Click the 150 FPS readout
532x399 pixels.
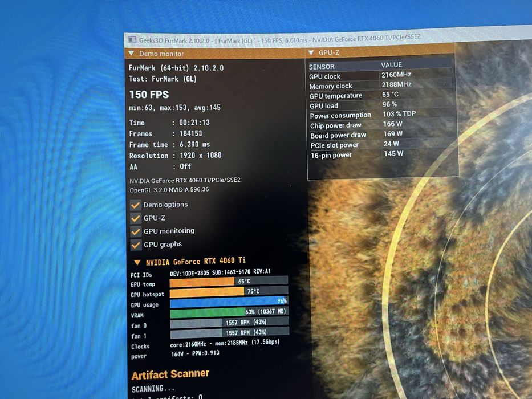pos(149,95)
